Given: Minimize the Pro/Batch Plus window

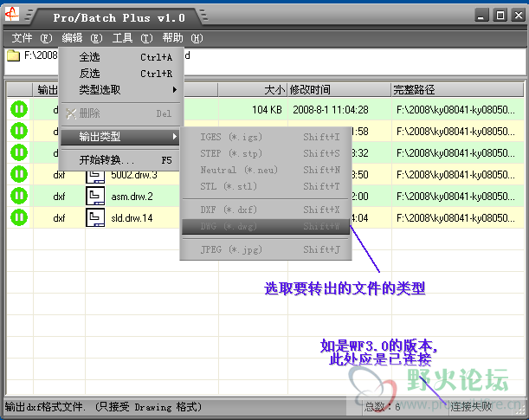Looking at the screenshot, I should pyautogui.click(x=481, y=16).
